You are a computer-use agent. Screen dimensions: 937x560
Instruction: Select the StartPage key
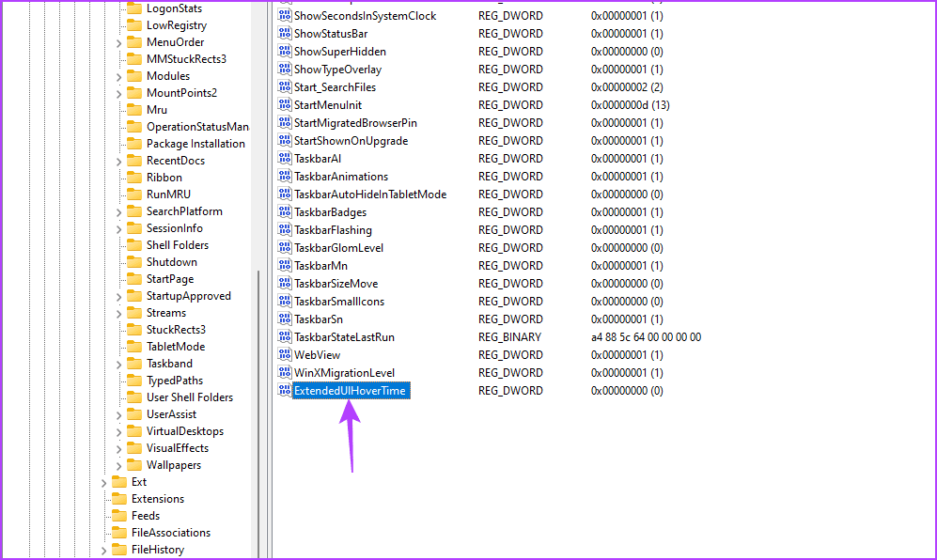pyautogui.click(x=170, y=279)
